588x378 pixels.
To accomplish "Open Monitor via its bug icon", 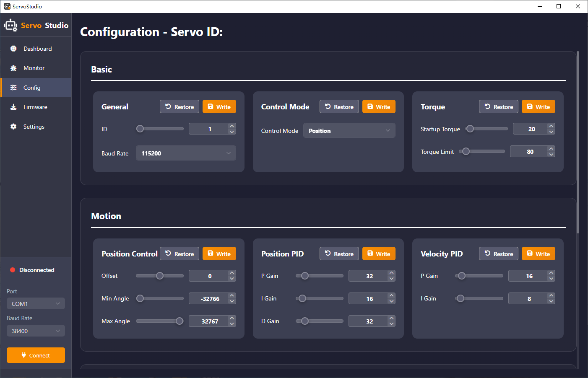I will pyautogui.click(x=13, y=68).
